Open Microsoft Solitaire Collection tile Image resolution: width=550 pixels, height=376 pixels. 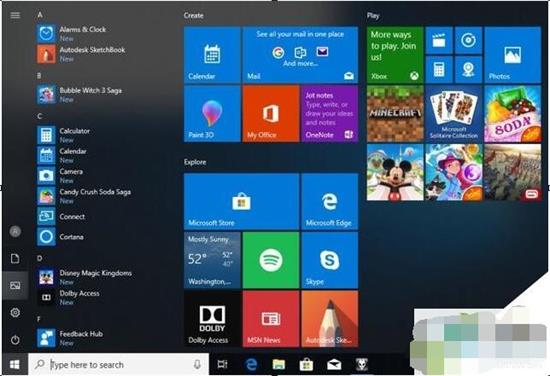pos(454,114)
